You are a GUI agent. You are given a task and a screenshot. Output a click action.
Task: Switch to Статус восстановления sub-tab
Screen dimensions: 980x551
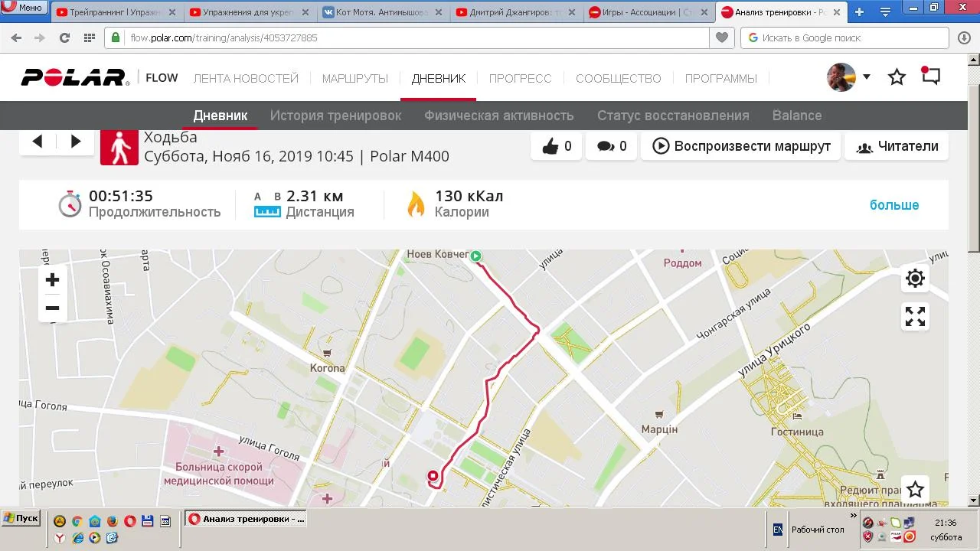pos(673,116)
